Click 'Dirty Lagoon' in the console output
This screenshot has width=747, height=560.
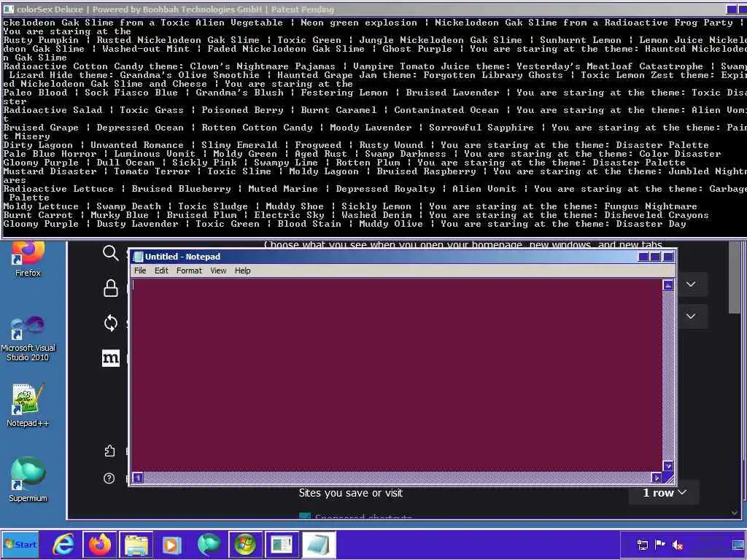[38, 145]
